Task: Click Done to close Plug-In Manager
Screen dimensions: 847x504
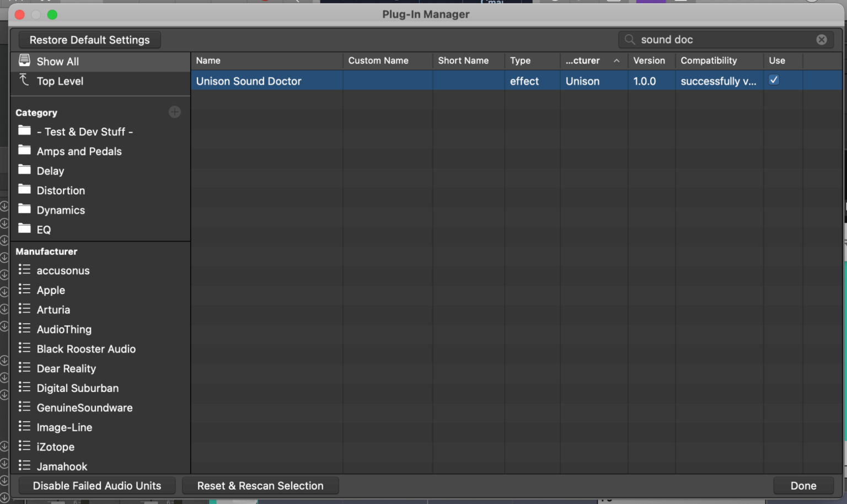Action: 803,485
